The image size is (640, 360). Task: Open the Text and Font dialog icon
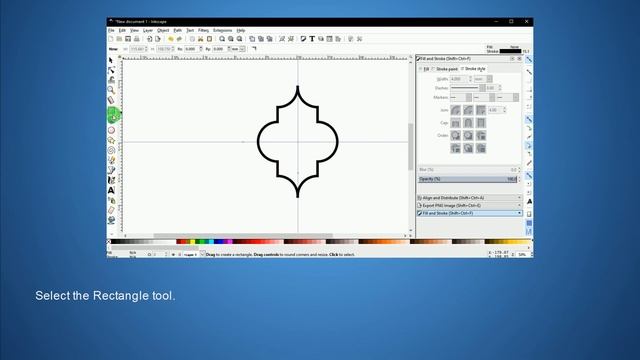coord(312,39)
